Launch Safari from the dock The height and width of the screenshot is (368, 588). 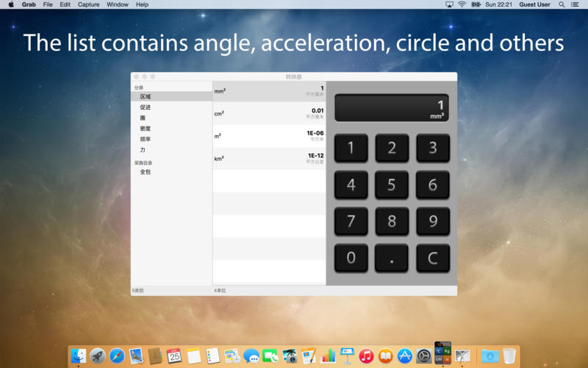coord(117,356)
